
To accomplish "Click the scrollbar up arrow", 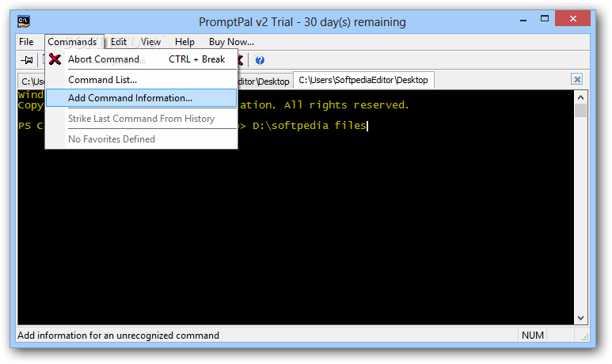I will click(580, 97).
